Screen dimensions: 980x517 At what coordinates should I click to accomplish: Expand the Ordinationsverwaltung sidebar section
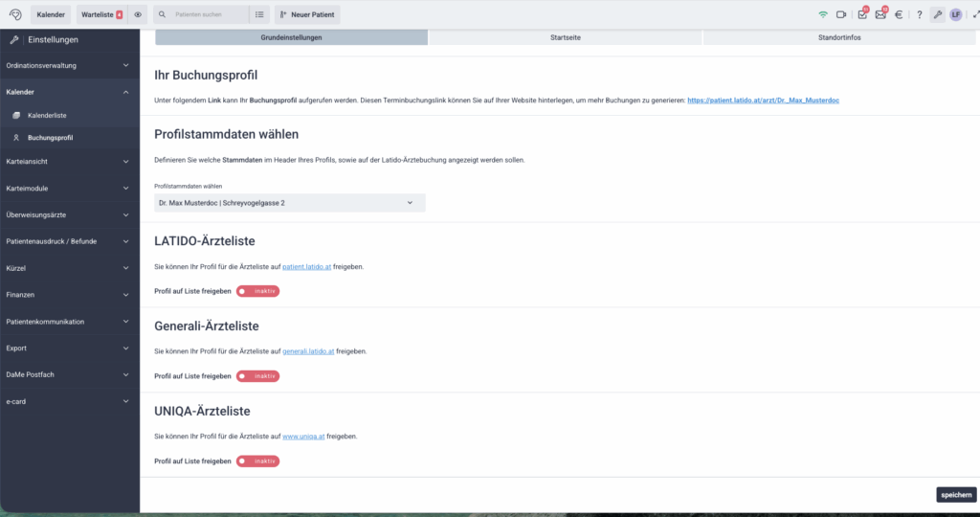click(x=69, y=65)
